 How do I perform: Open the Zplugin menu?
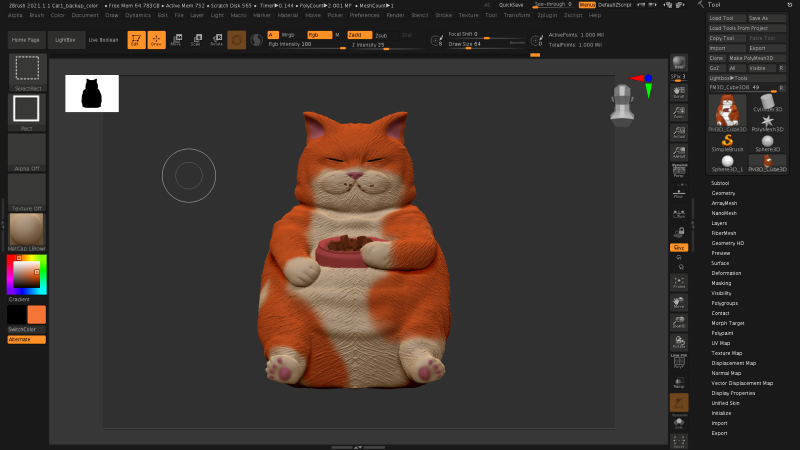547,15
